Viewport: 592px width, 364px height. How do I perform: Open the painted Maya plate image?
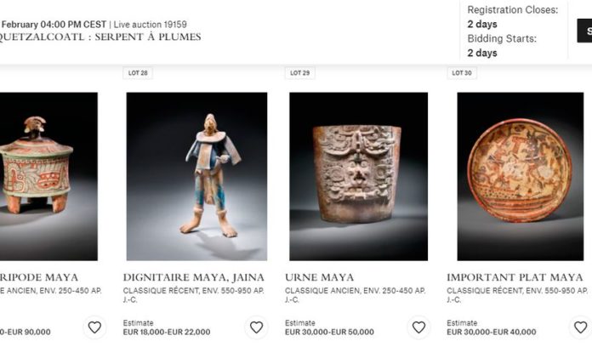click(x=520, y=176)
